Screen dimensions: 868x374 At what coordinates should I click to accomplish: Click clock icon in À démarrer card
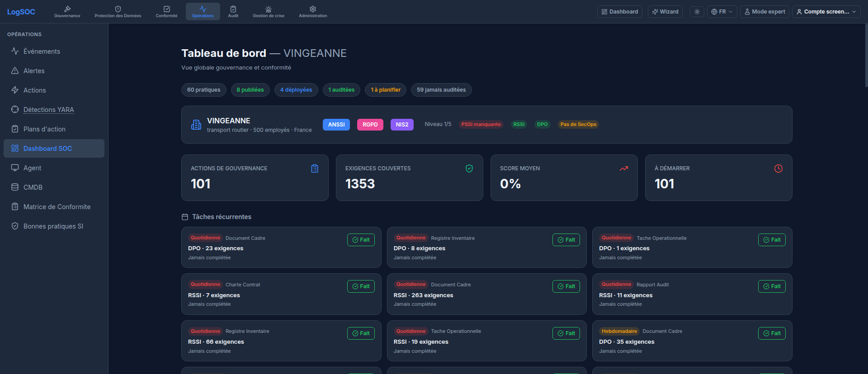click(778, 168)
